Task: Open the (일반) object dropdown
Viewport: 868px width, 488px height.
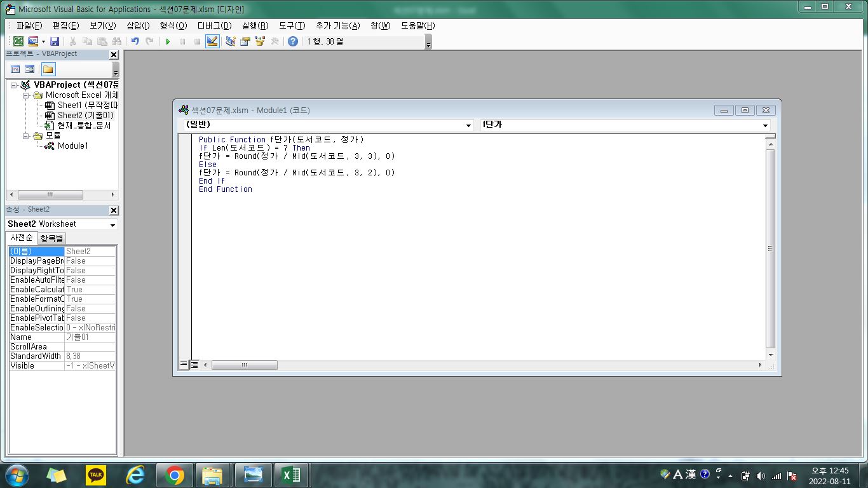Action: point(469,125)
